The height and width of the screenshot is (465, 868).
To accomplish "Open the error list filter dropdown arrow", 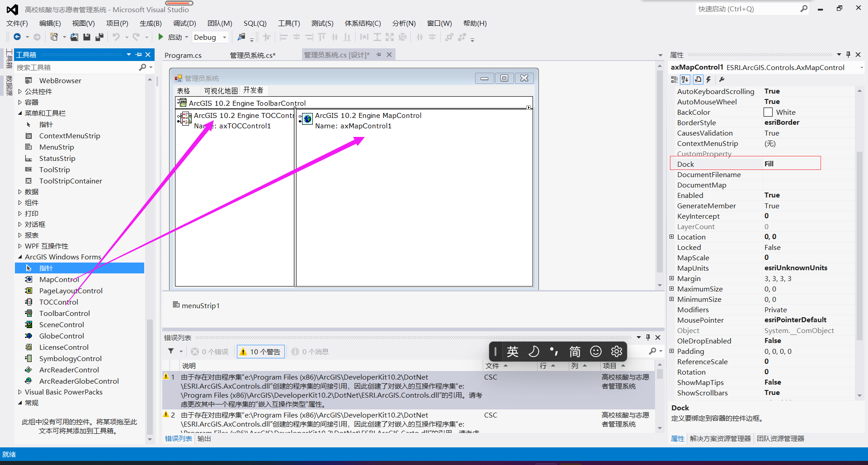I will coord(181,352).
